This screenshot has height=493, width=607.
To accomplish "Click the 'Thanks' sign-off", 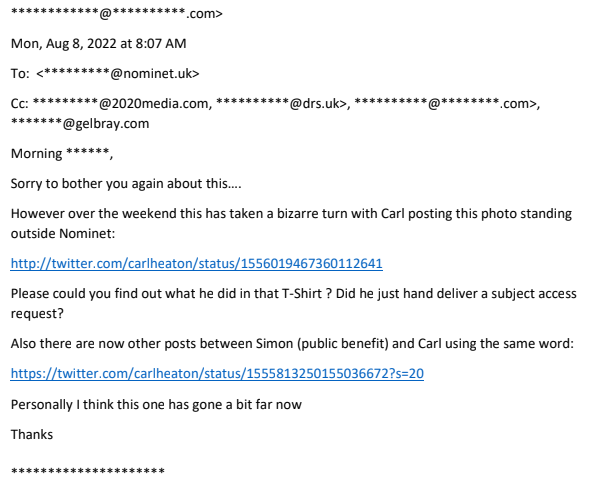I will [31, 435].
